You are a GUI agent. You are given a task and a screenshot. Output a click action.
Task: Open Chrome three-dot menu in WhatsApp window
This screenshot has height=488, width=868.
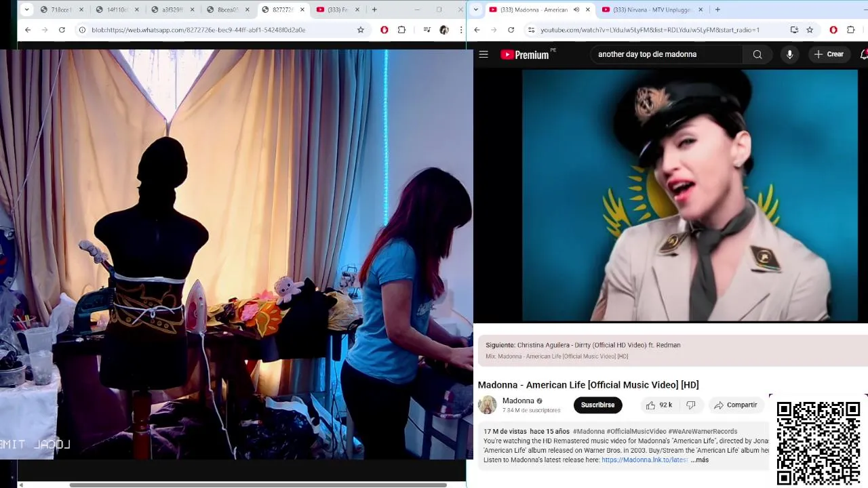pyautogui.click(x=461, y=30)
